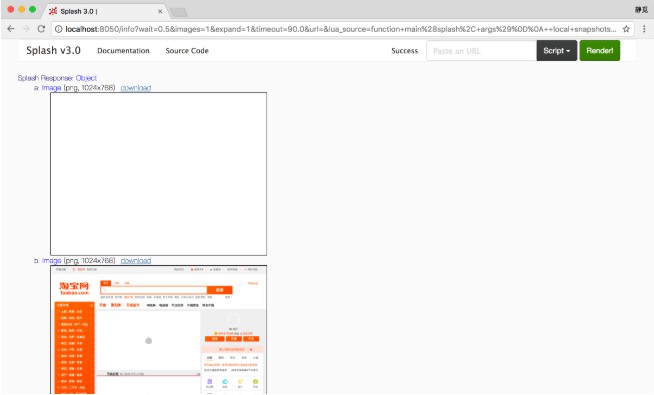The height and width of the screenshot is (395, 654).
Task: Click the browser back arrow
Action: coord(11,29)
